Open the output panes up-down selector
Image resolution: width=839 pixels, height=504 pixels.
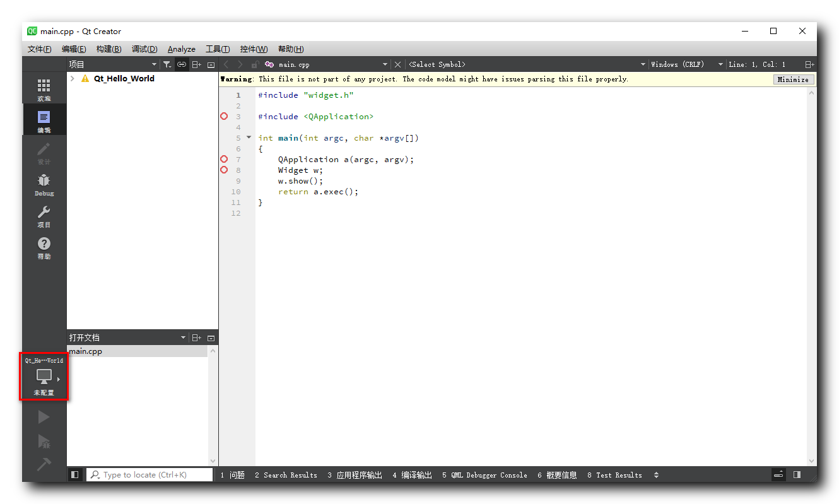coord(656,475)
